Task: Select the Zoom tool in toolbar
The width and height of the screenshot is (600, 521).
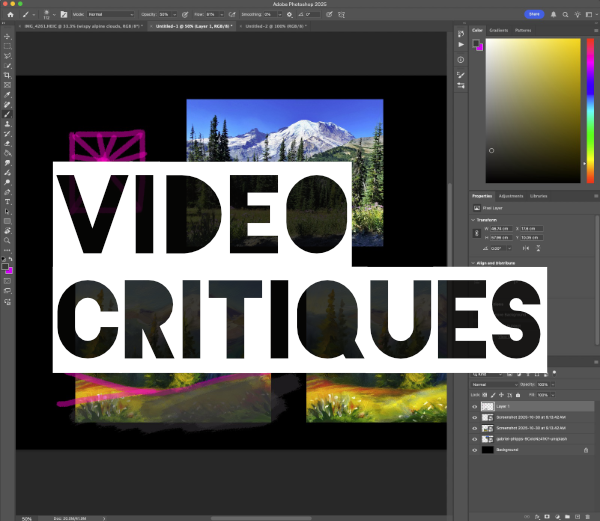Action: tap(7, 241)
